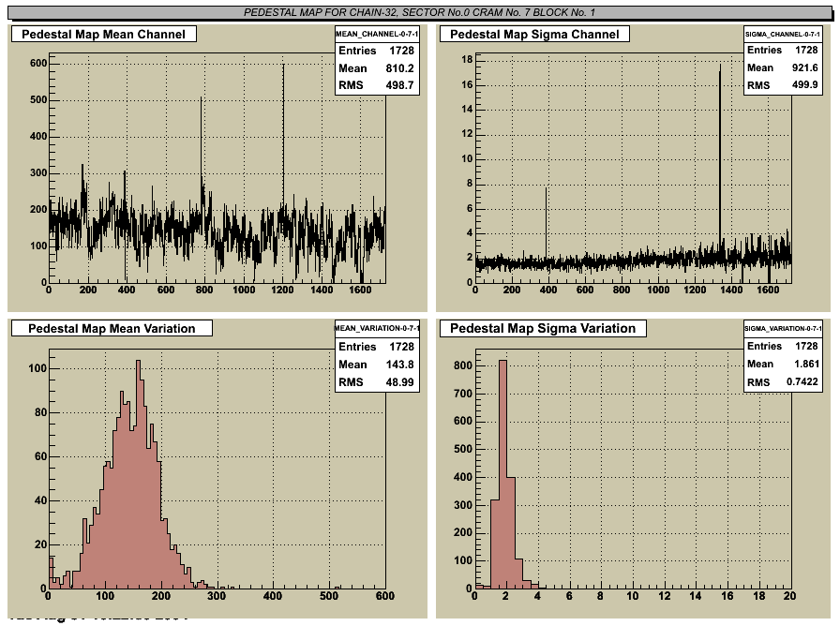
Task: Click RMS value 498.7 in Mean Channel stats
Action: tap(399, 85)
